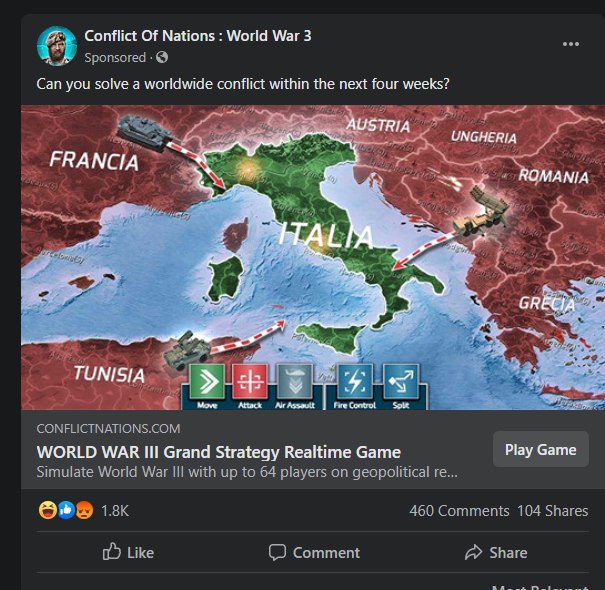Screen dimensions: 605x590
Task: Click the laughing Haha reaction emoji
Action: coord(47,511)
